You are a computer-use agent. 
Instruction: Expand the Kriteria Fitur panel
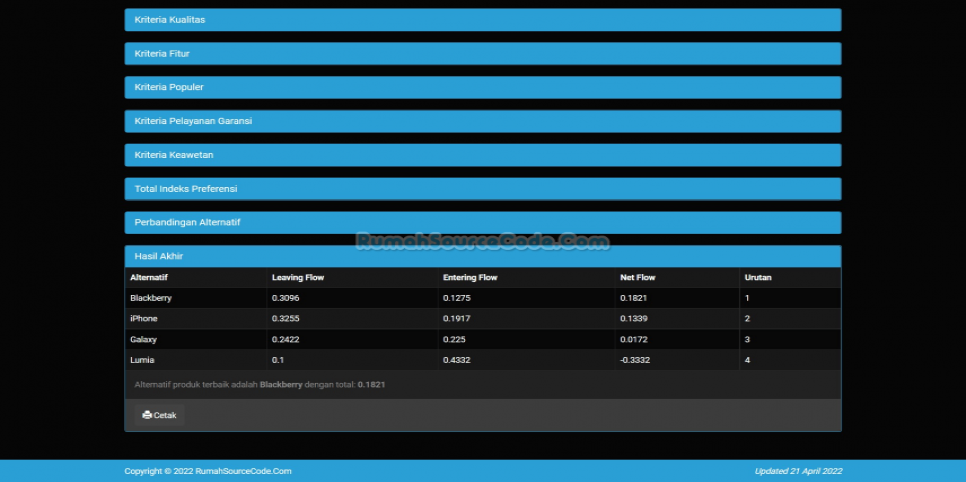(x=162, y=54)
